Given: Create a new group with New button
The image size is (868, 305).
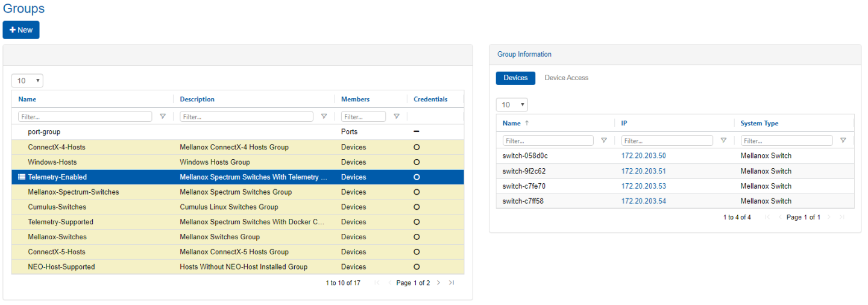Looking at the screenshot, I should (x=21, y=30).
